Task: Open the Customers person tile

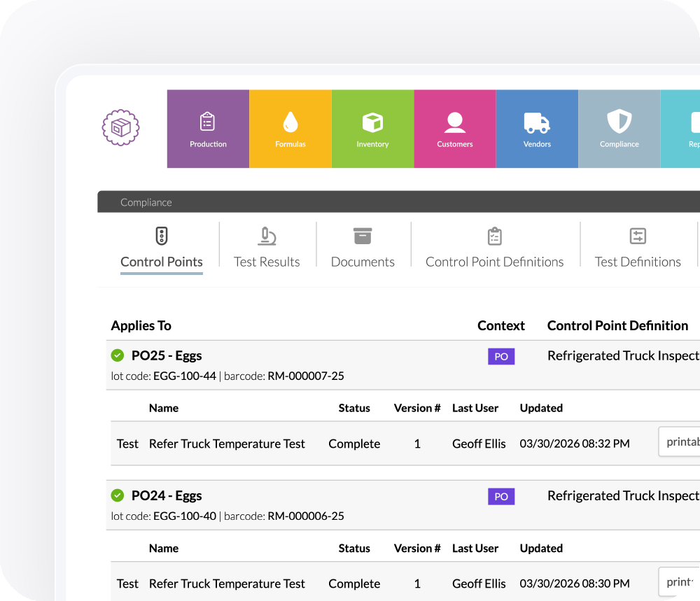Action: 455,129
